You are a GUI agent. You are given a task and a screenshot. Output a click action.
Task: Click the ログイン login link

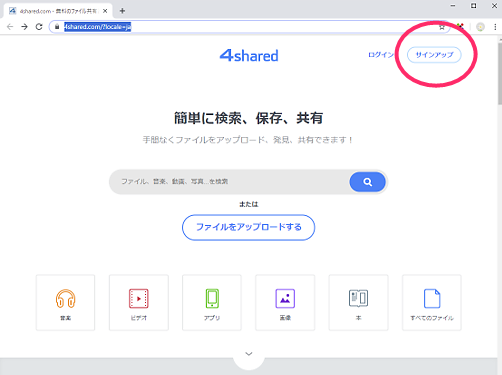click(381, 55)
